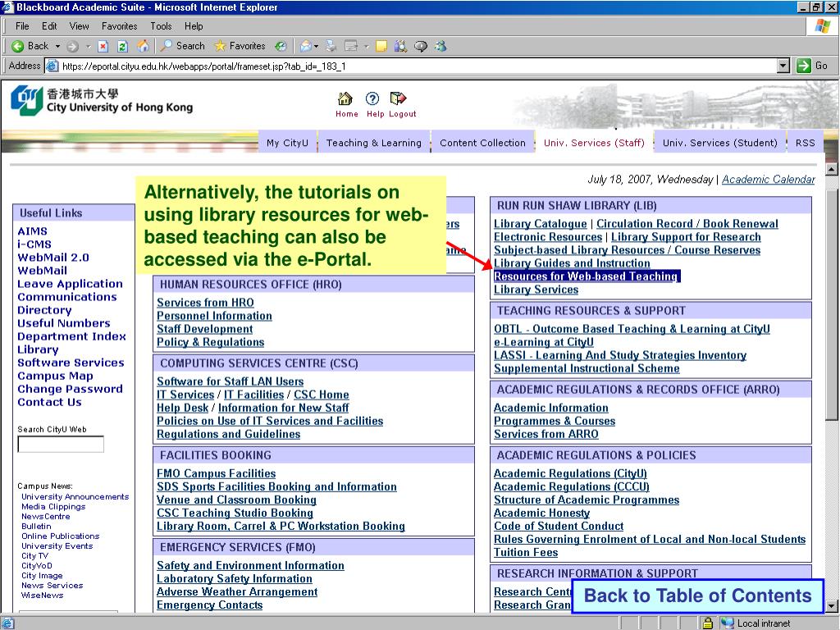Switch to Teaching & Learning tab

374,143
